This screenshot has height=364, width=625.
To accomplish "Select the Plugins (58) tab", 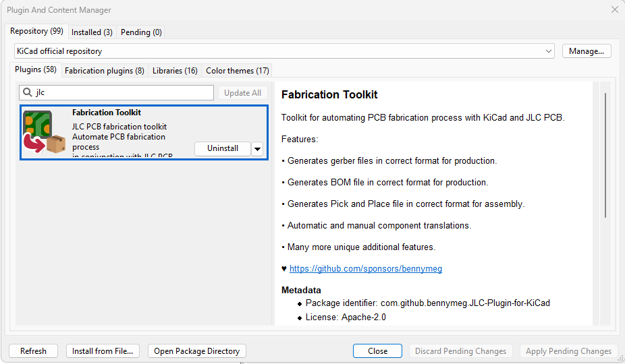I will tap(36, 69).
